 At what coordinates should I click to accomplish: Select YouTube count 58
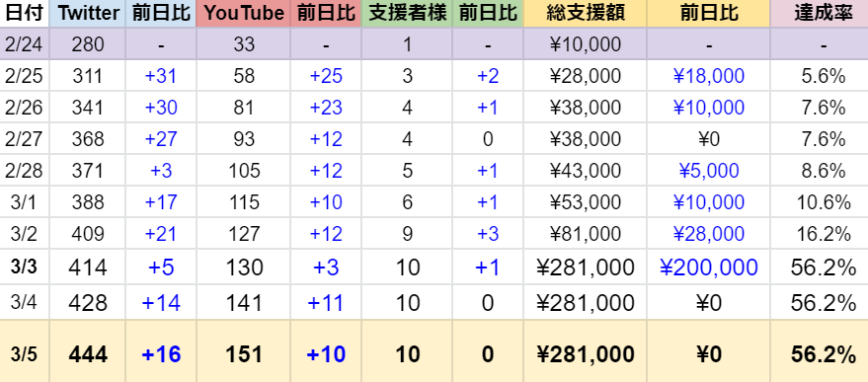coord(244,75)
